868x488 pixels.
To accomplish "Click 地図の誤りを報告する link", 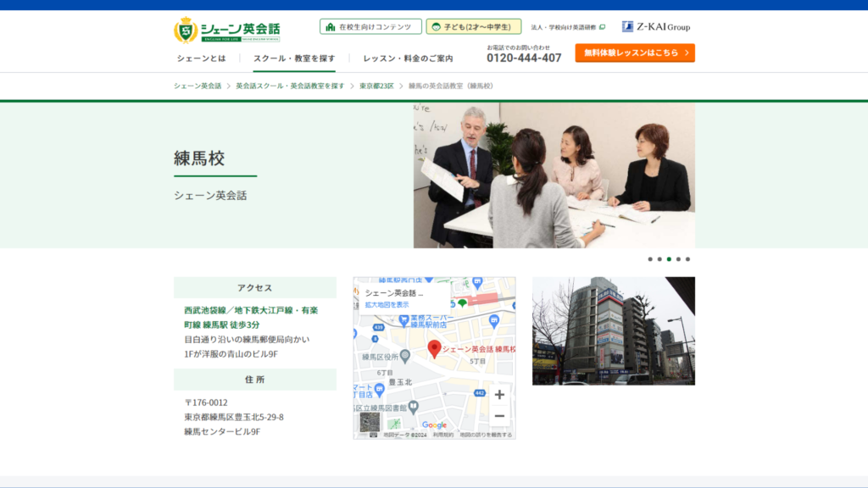I will point(486,435).
